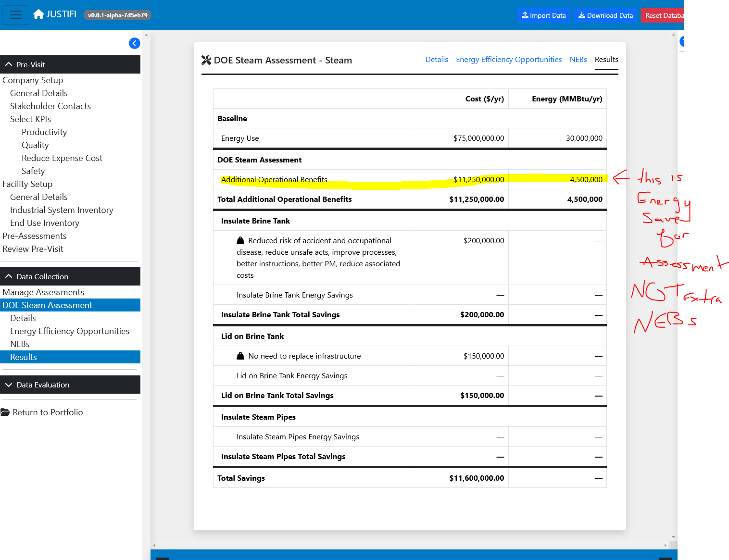Open Manage Assessments
This screenshot has width=729, height=560.
point(43,292)
